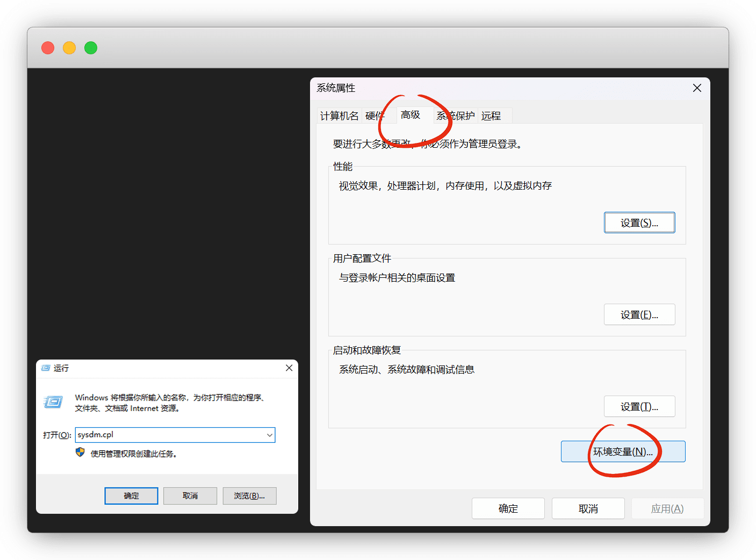Click the UAC shield icon in the Run dialog

click(x=80, y=453)
